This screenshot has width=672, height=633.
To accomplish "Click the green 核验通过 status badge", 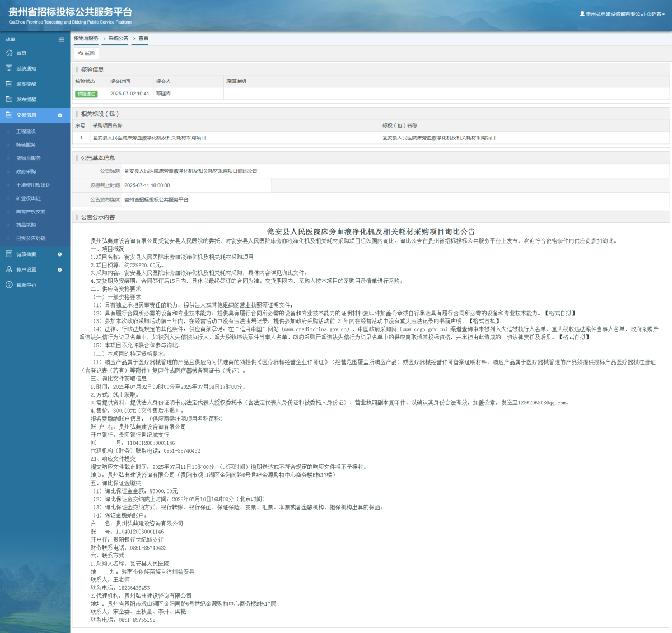I will pyautogui.click(x=86, y=94).
